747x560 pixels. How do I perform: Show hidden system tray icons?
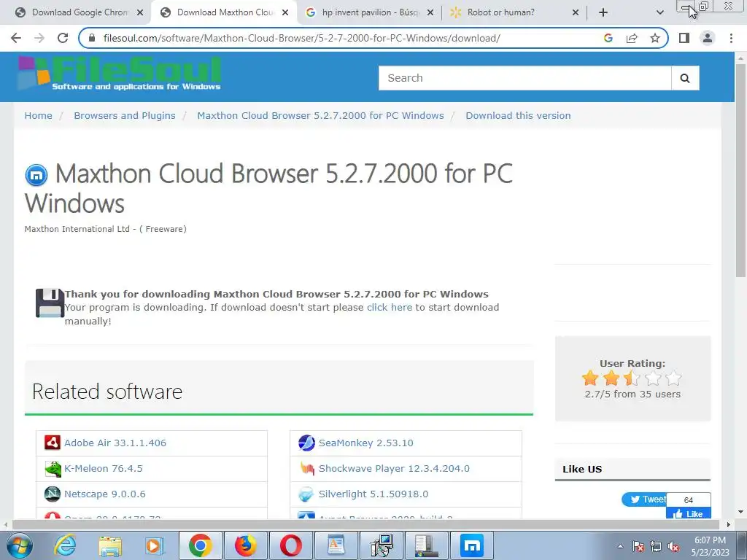click(x=620, y=546)
